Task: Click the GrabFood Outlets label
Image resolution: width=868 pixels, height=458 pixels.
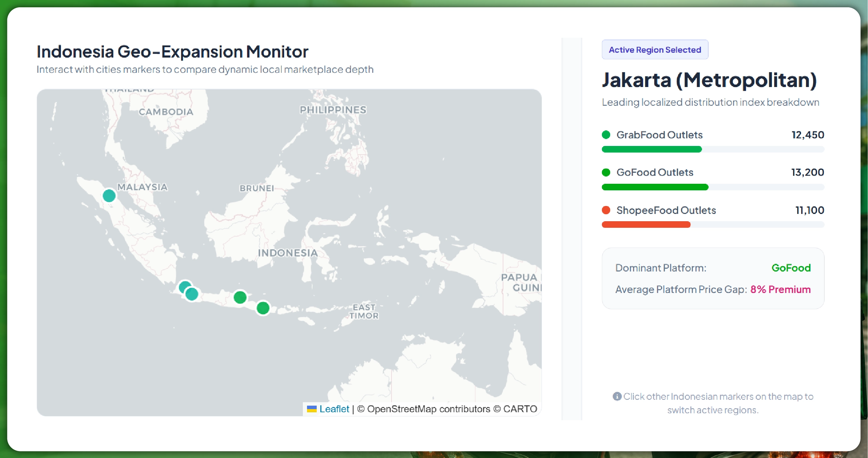Action: (659, 135)
